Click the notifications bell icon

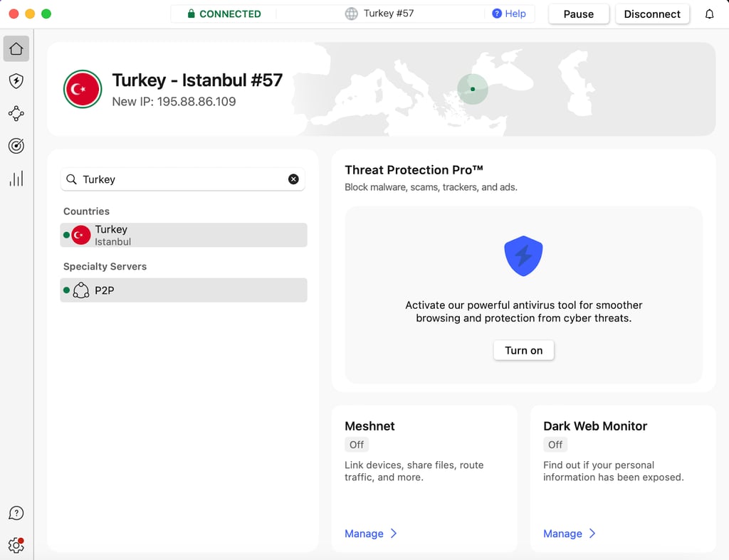pos(709,14)
